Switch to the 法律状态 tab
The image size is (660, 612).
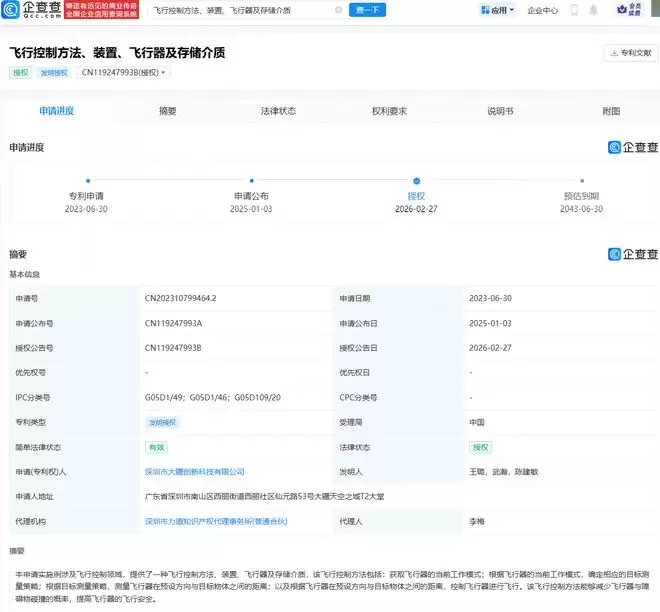click(278, 111)
